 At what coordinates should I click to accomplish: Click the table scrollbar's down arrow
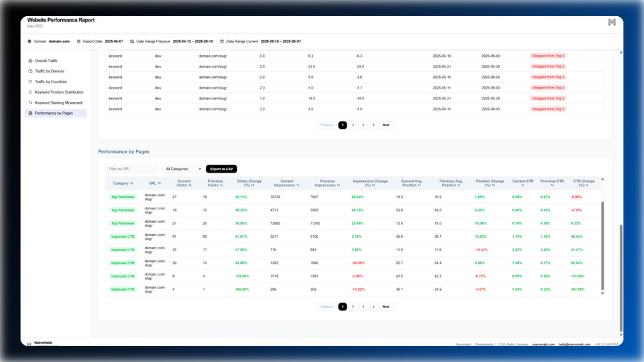coord(602,293)
